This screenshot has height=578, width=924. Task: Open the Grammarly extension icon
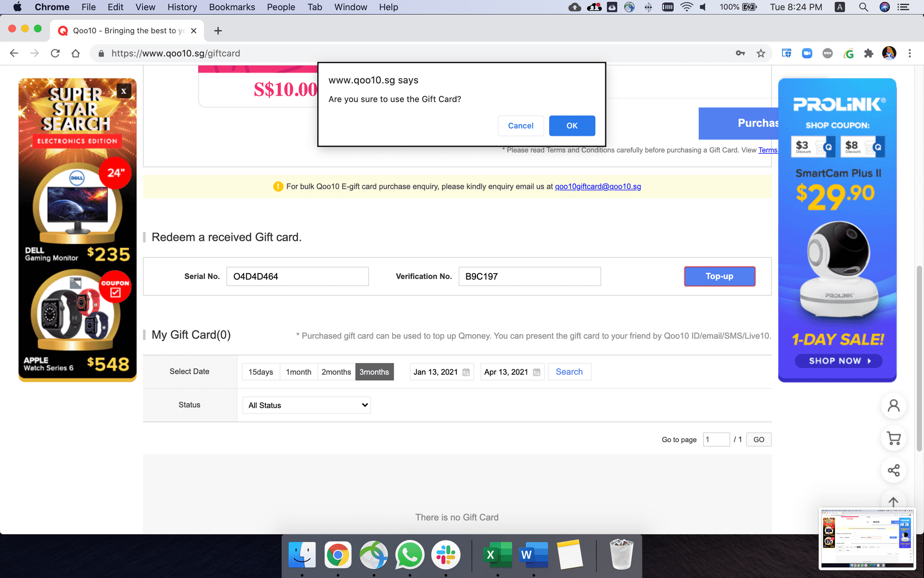[848, 53]
